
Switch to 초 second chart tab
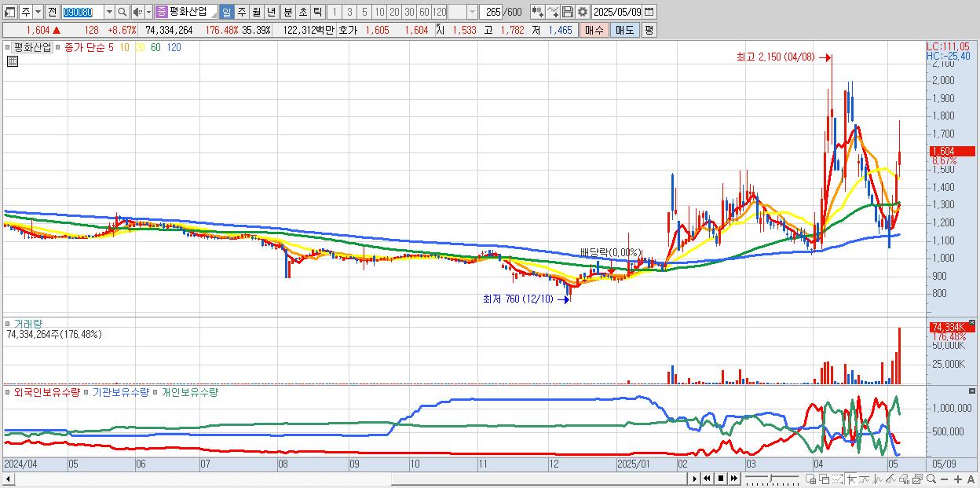[302, 12]
